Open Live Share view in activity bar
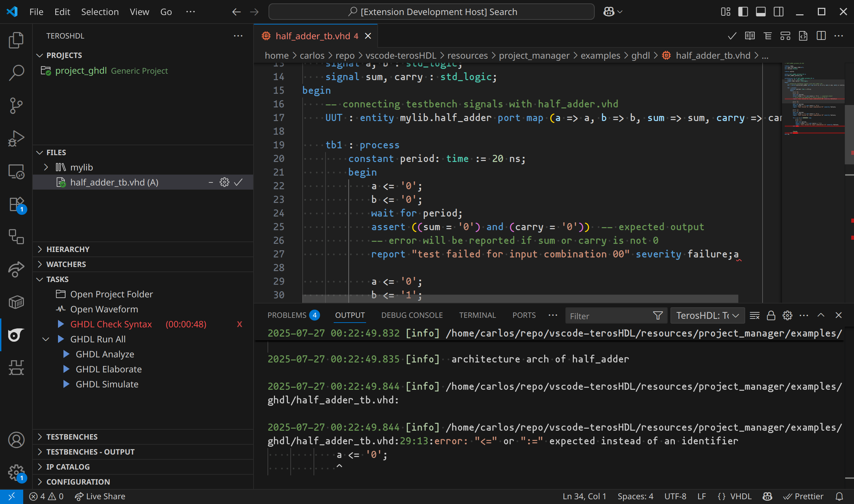This screenshot has width=854, height=504. coord(16,269)
